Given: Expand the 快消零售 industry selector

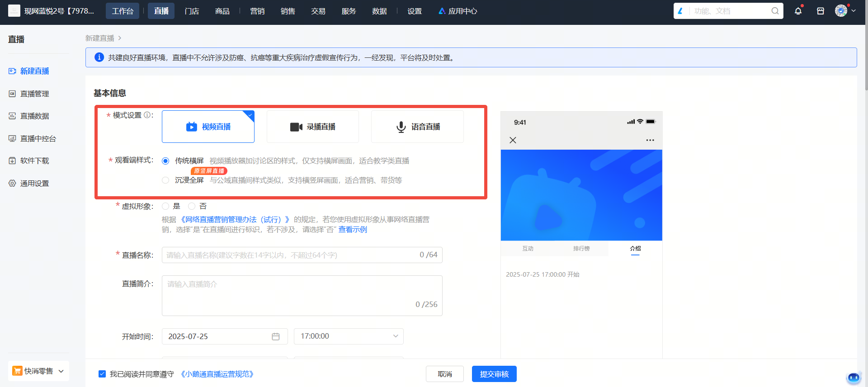Looking at the screenshot, I should pyautogui.click(x=38, y=371).
